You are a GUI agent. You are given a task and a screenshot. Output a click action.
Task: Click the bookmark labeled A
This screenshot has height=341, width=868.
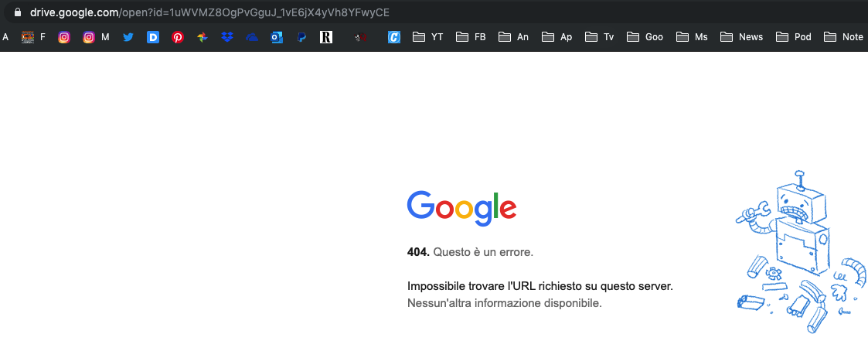[x=5, y=37]
